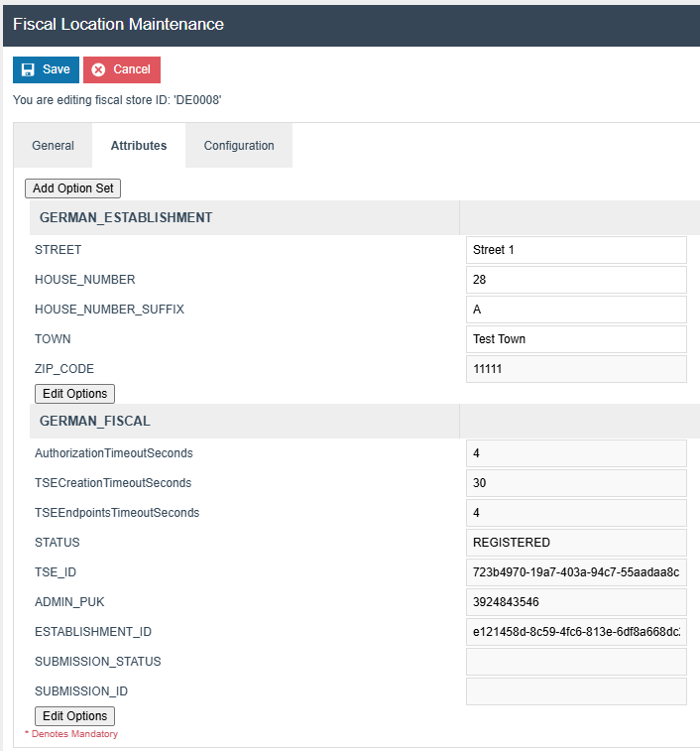The height and width of the screenshot is (751, 700).
Task: Click into the TSE_ID field
Action: pyautogui.click(x=576, y=572)
